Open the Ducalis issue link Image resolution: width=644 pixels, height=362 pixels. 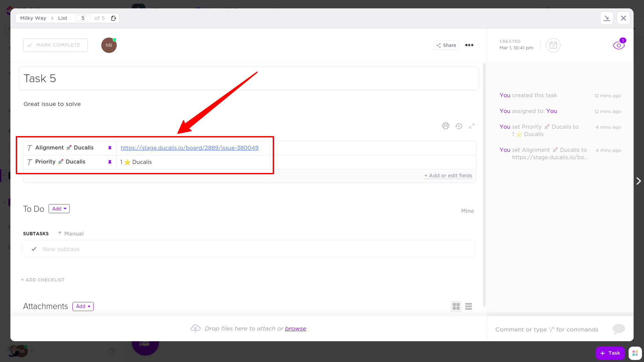click(190, 148)
